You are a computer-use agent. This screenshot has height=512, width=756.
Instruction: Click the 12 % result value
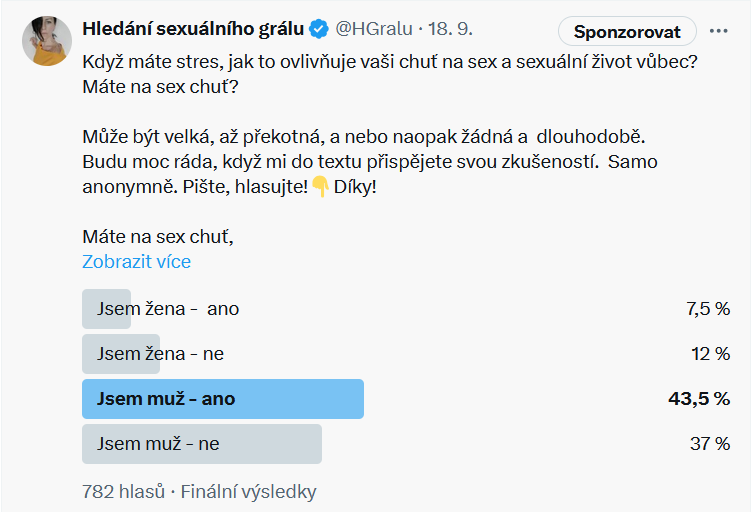coord(710,354)
